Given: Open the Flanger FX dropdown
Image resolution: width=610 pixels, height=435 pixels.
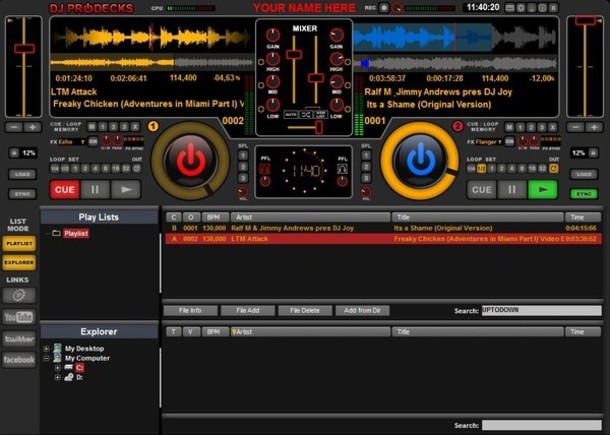Looking at the screenshot, I should [x=488, y=142].
